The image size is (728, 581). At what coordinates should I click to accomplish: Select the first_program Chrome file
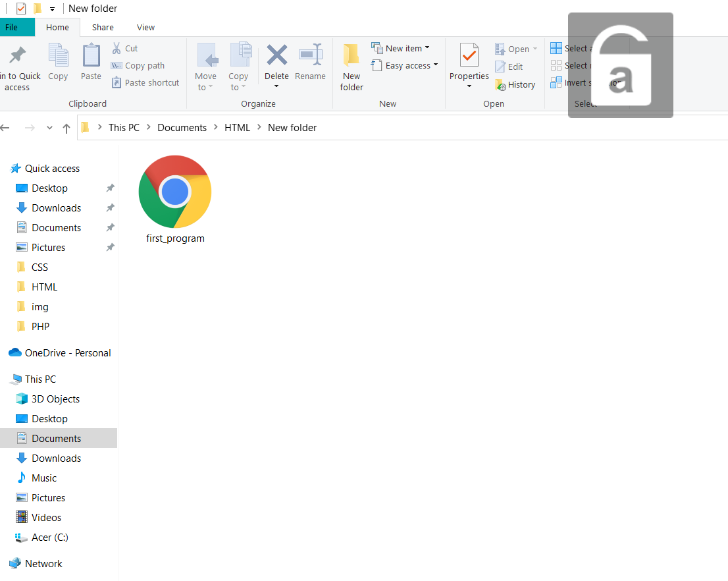(x=175, y=198)
